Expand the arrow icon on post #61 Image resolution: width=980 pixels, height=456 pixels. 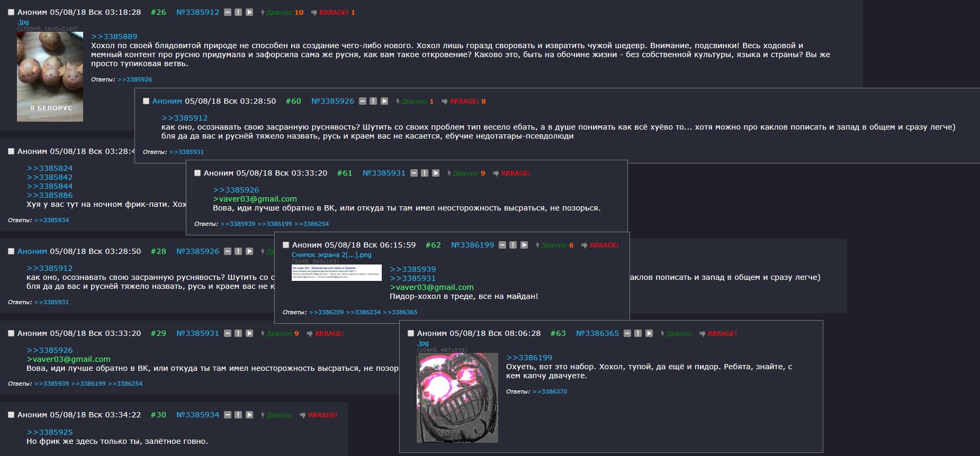point(436,173)
